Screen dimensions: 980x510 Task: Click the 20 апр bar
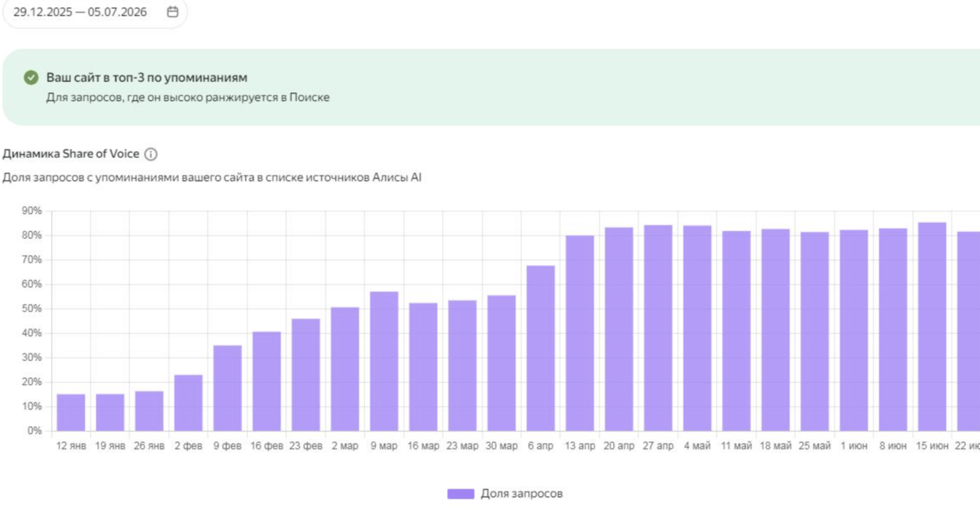(619, 329)
